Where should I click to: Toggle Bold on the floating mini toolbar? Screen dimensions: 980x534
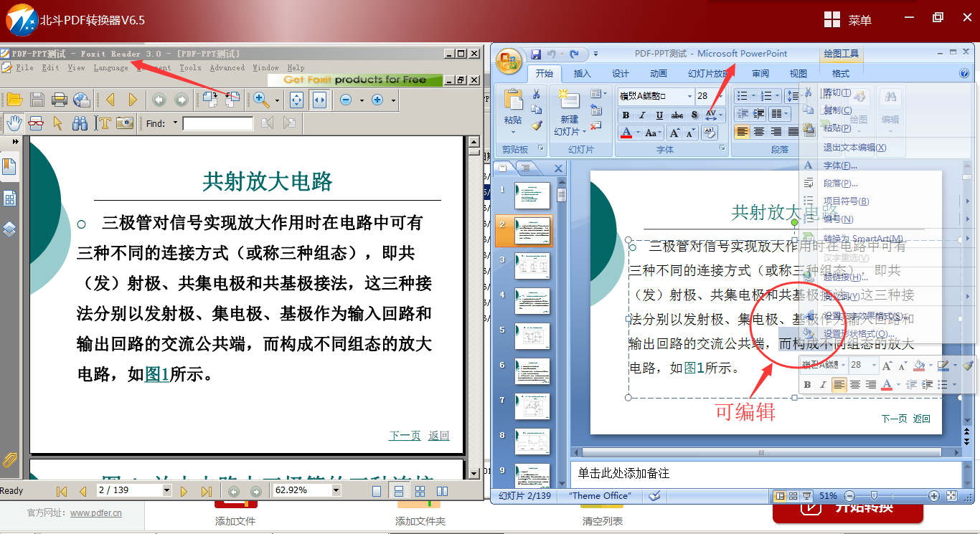(807, 385)
